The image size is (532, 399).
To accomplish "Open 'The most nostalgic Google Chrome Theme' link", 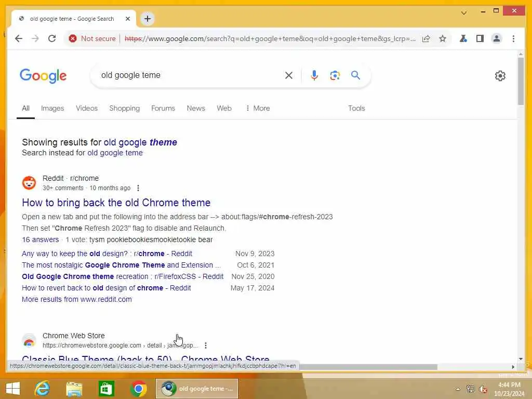I will pos(121,265).
